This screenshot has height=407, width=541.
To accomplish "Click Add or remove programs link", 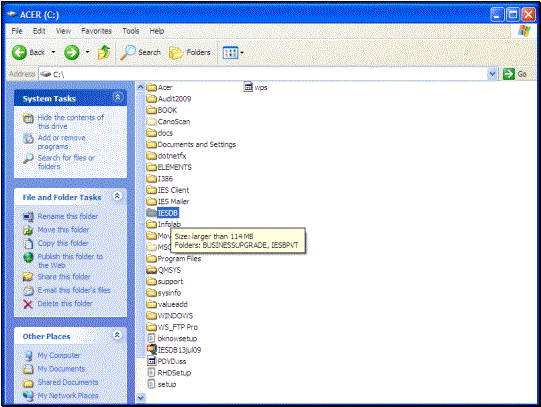I will [x=62, y=142].
